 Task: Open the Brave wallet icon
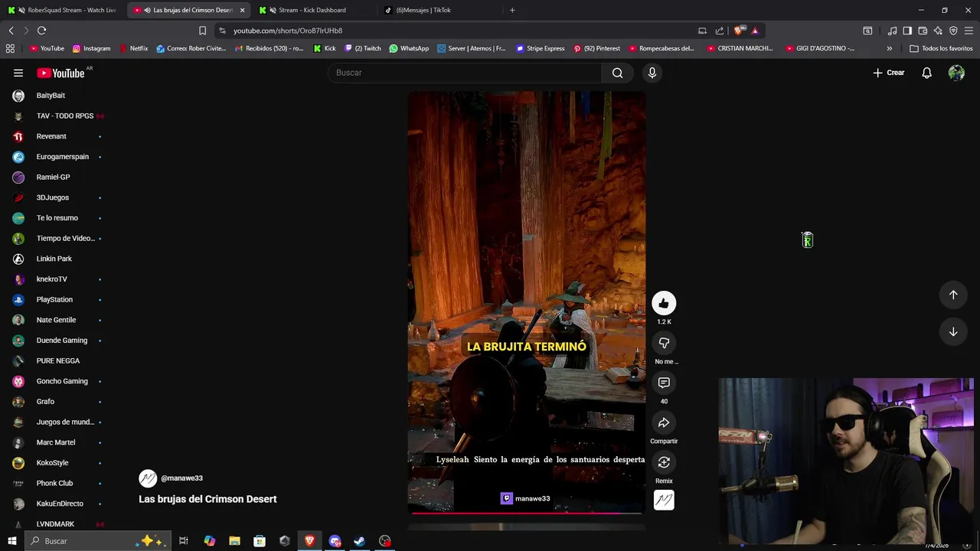click(x=923, y=31)
